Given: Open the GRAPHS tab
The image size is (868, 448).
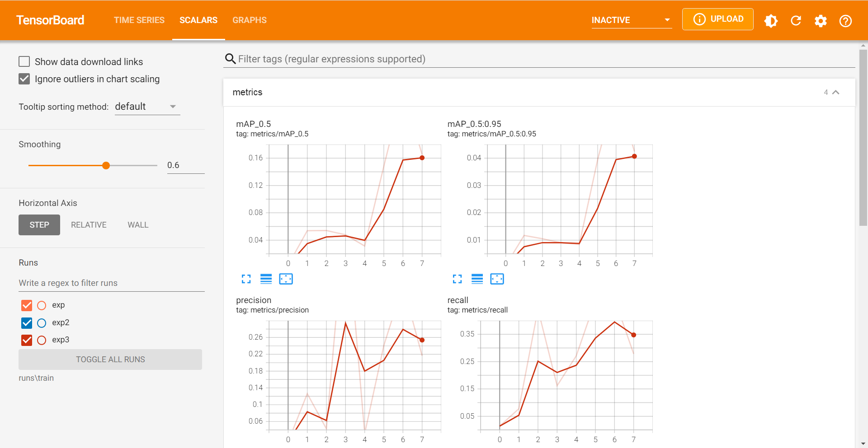Looking at the screenshot, I should [250, 20].
